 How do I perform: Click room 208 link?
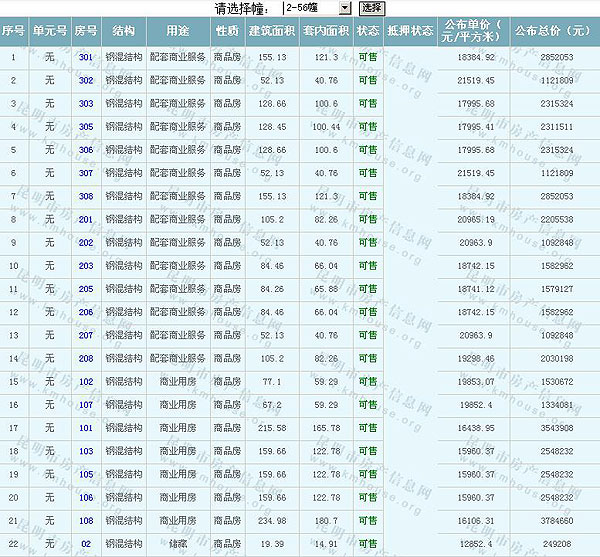pos(86,358)
